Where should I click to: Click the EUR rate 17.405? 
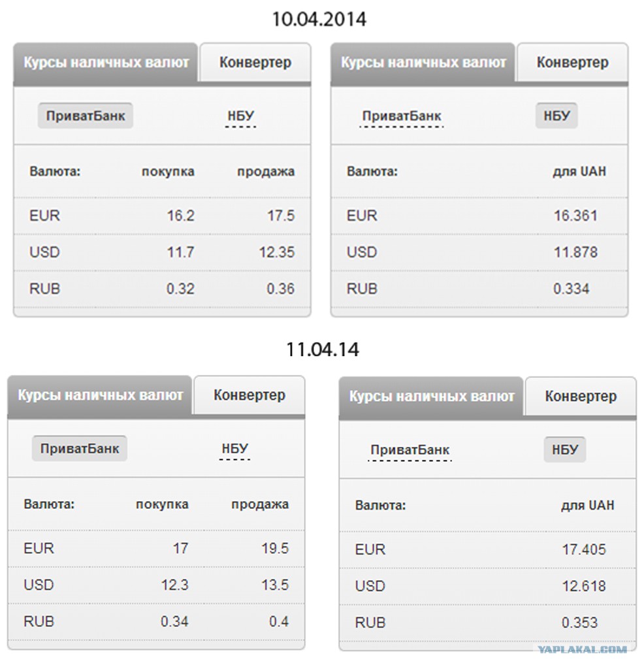point(583,550)
